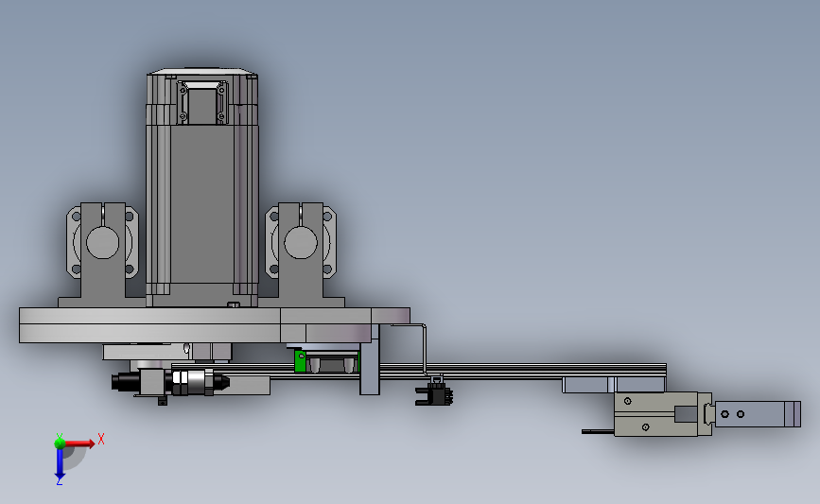Select the right shaft support block

click(301, 254)
